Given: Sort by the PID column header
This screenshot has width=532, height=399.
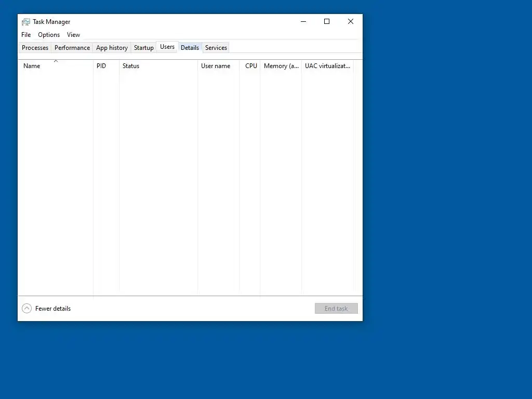Looking at the screenshot, I should point(106,66).
